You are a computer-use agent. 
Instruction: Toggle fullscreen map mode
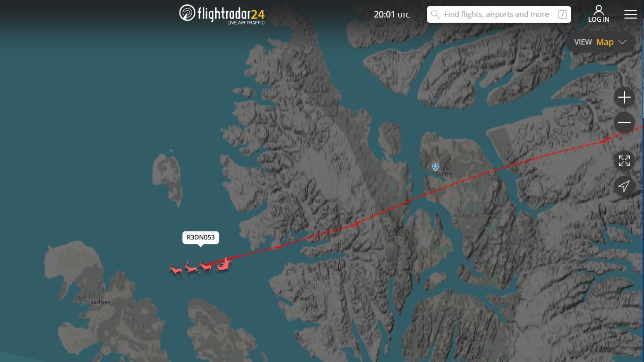point(624,161)
